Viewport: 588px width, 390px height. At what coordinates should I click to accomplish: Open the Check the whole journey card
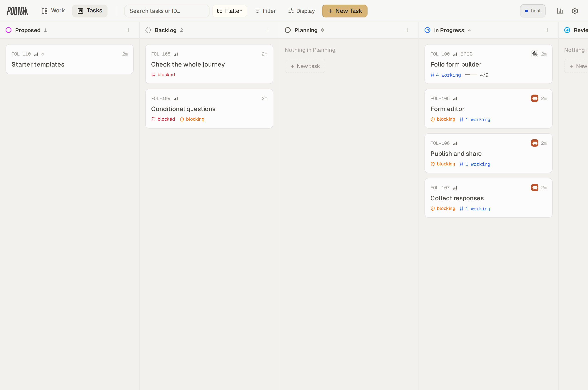pos(209,64)
